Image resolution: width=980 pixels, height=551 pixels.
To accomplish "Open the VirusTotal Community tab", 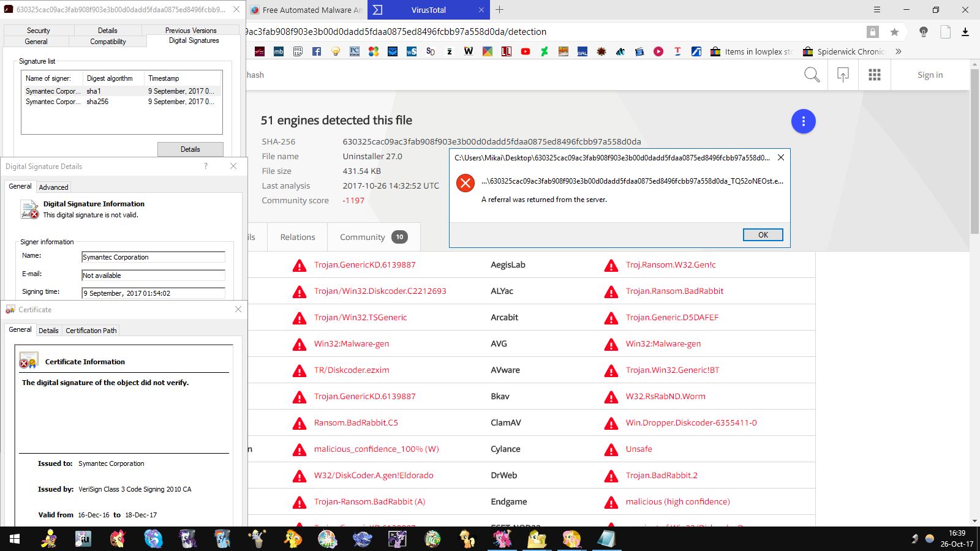I will click(374, 237).
